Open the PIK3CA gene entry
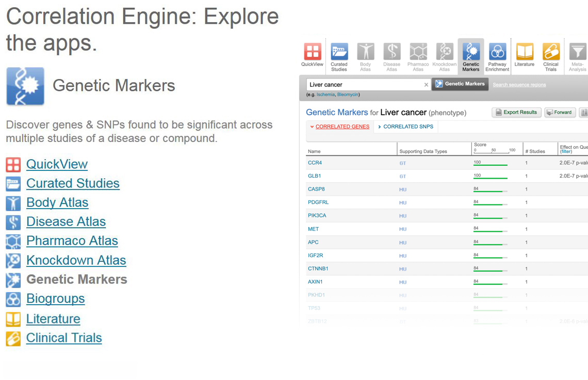 pyautogui.click(x=317, y=215)
